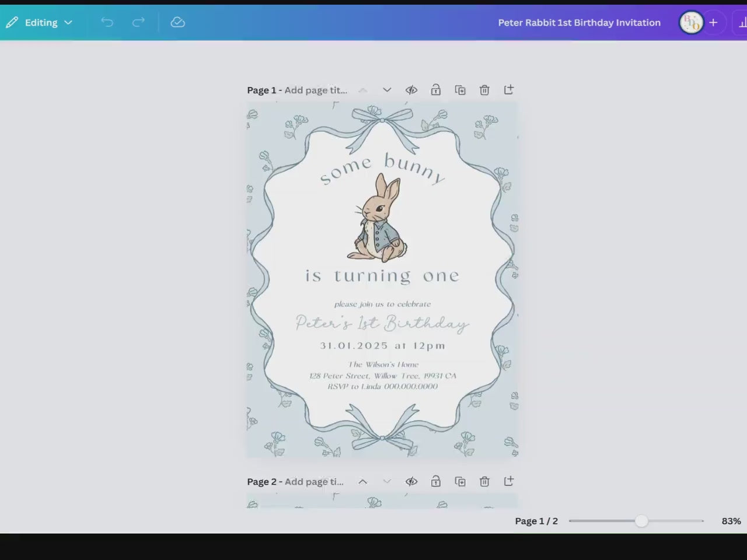Undo the last action

107,22
